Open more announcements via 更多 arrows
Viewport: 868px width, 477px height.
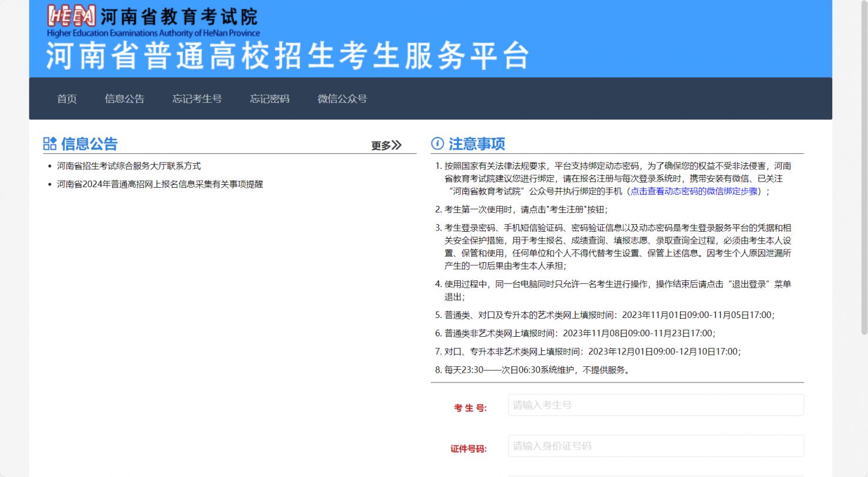coord(386,146)
